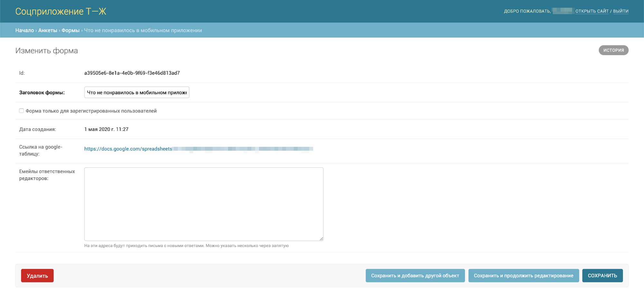This screenshot has height=302, width=644.
Task: Click the Ссылка на google-таблицу label
Action: point(41,150)
